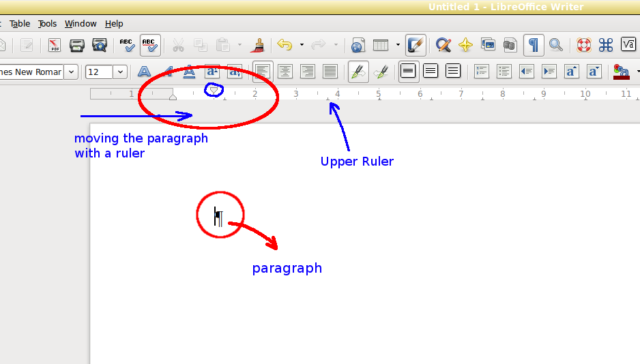Click the Navigator star icon

coord(465,46)
